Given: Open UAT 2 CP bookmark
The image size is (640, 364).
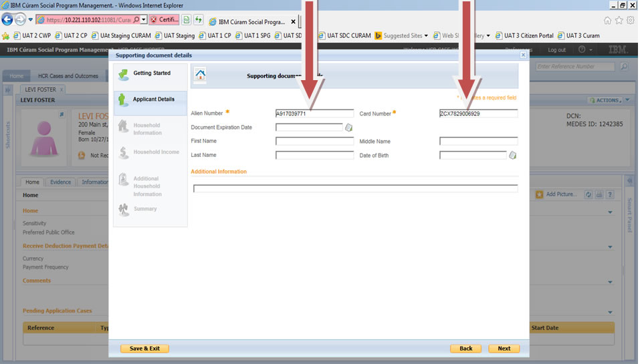Looking at the screenshot, I should tap(72, 36).
